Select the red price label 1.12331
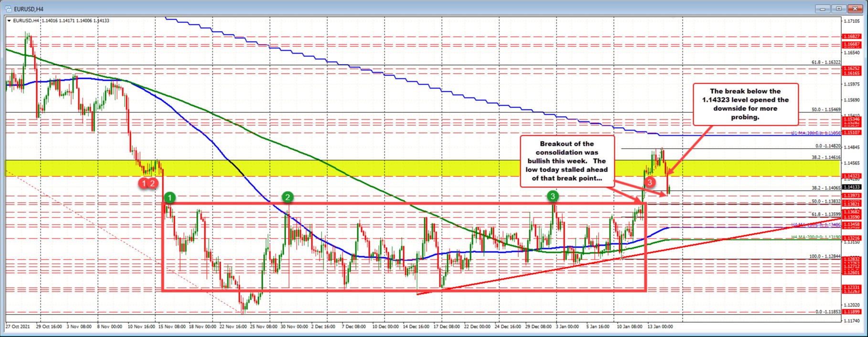Image resolution: width=868 pixels, height=337 pixels. point(851,287)
